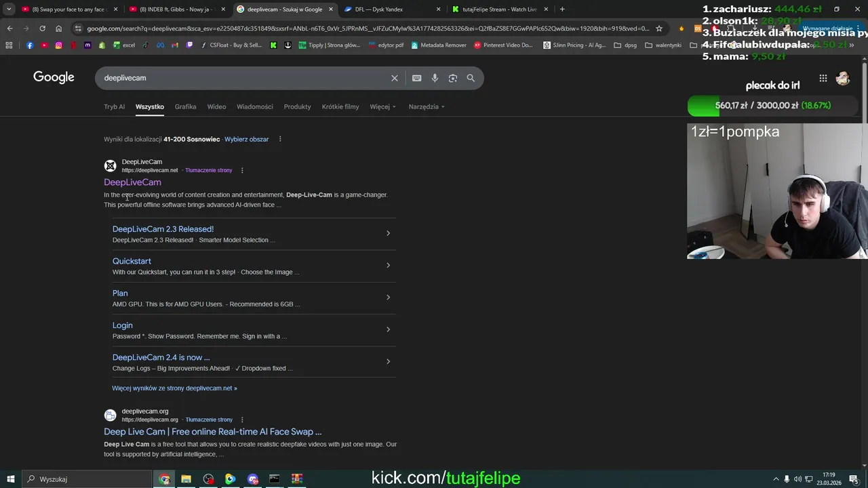Image resolution: width=868 pixels, height=488 pixels.
Task: Open the Windows Start menu
Action: tap(10, 479)
